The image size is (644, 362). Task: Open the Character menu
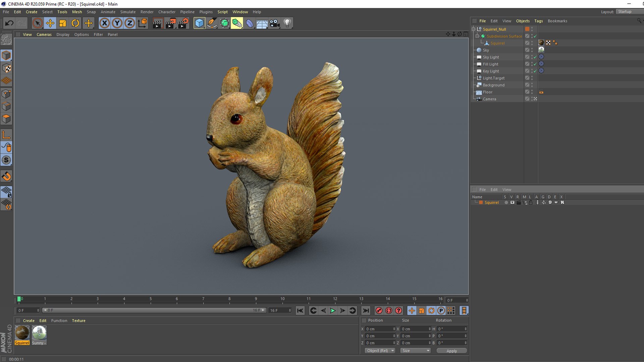point(167,12)
